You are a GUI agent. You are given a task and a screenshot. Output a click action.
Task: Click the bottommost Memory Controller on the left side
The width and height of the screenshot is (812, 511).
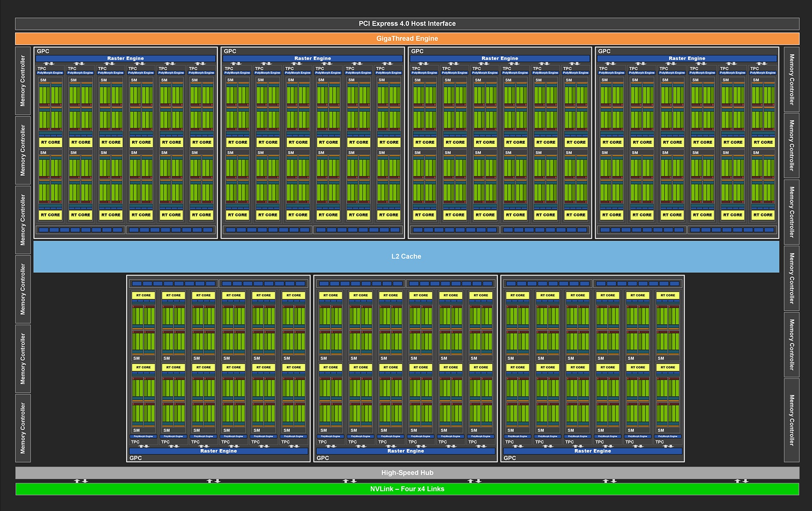pos(23,428)
